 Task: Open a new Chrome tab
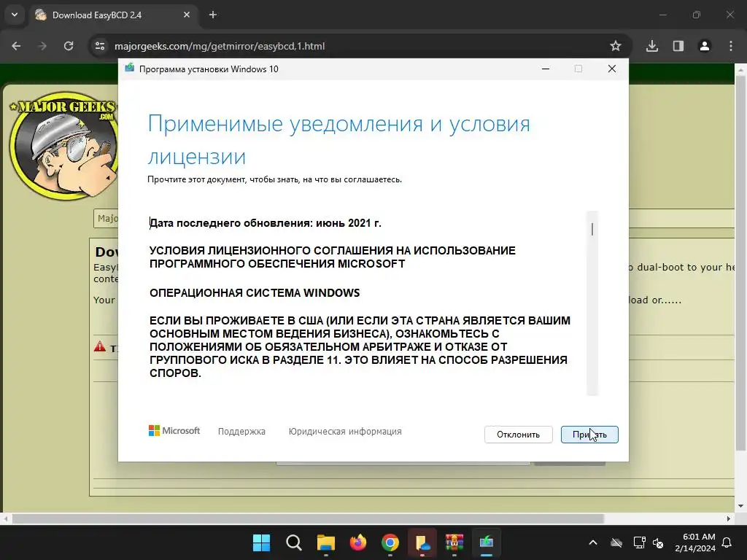pos(213,15)
